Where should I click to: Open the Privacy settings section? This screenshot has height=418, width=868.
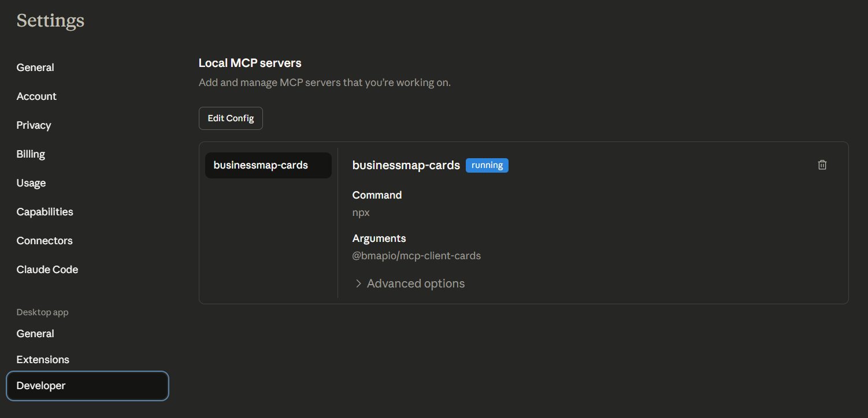pyautogui.click(x=34, y=125)
